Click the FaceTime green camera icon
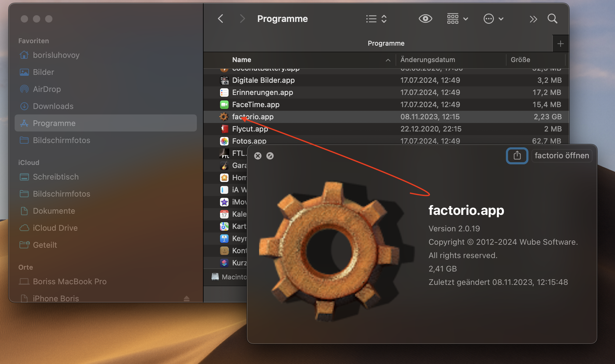This screenshot has width=615, height=364. click(x=224, y=105)
